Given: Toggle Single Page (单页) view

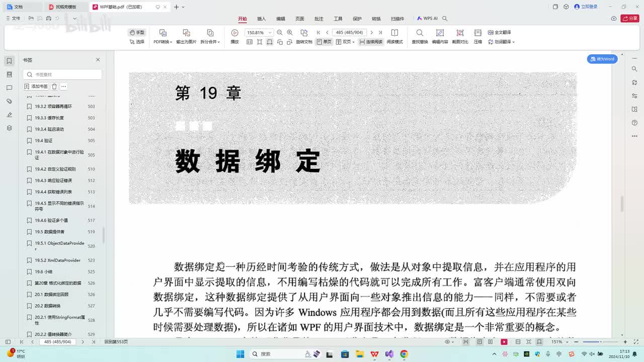Looking at the screenshot, I should pos(324,42).
